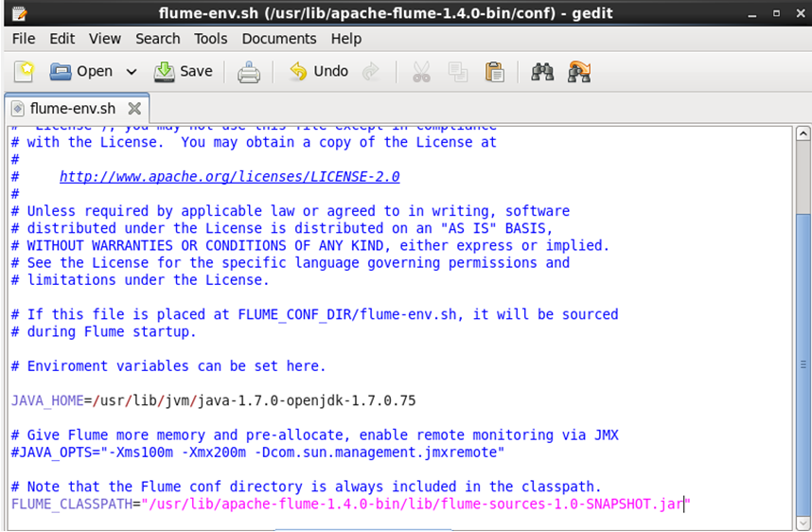Click scrollbar down arrow
The image size is (812, 532).
point(803,523)
